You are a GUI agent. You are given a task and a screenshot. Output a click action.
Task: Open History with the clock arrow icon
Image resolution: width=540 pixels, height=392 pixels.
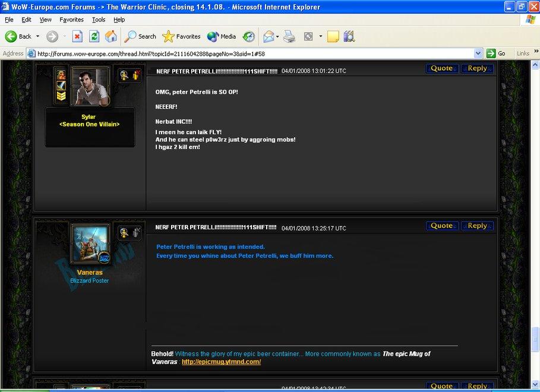[249, 36]
